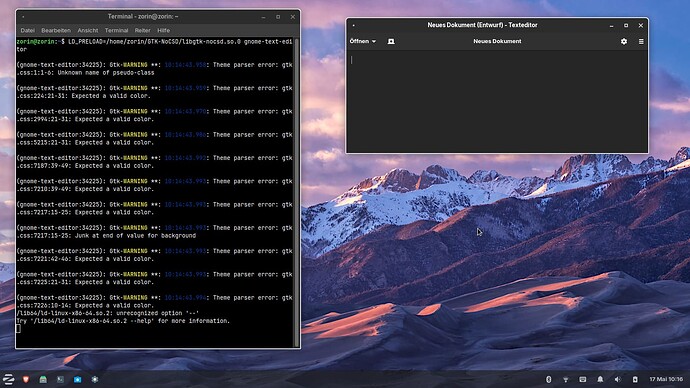Open the Bluetooth tray icon
Viewport: 690px width, 388px height.
coord(548,379)
